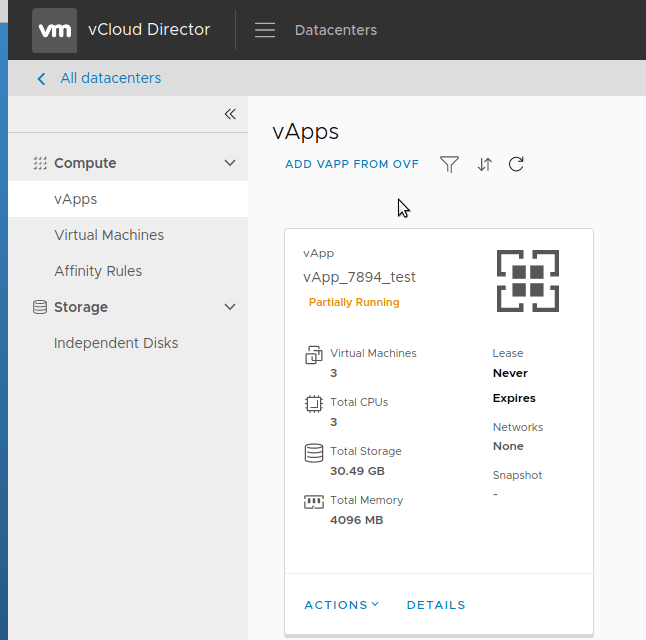Click the Compute grid icon
The height and width of the screenshot is (640, 646).
tap(40, 163)
